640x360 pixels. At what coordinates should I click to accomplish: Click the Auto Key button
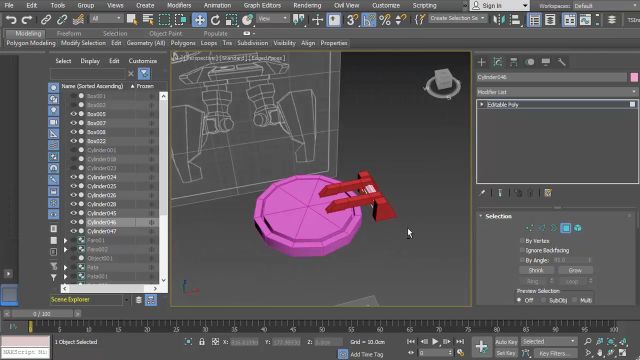506,342
